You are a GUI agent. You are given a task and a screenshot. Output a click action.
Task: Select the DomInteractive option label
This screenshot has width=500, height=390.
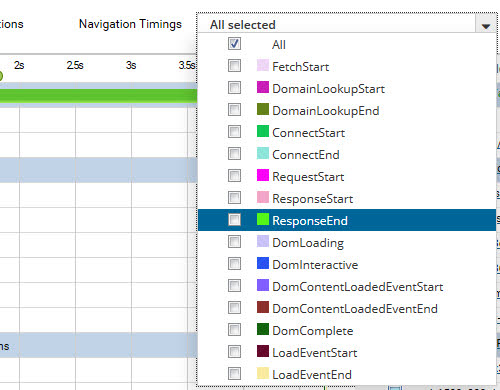click(x=315, y=265)
